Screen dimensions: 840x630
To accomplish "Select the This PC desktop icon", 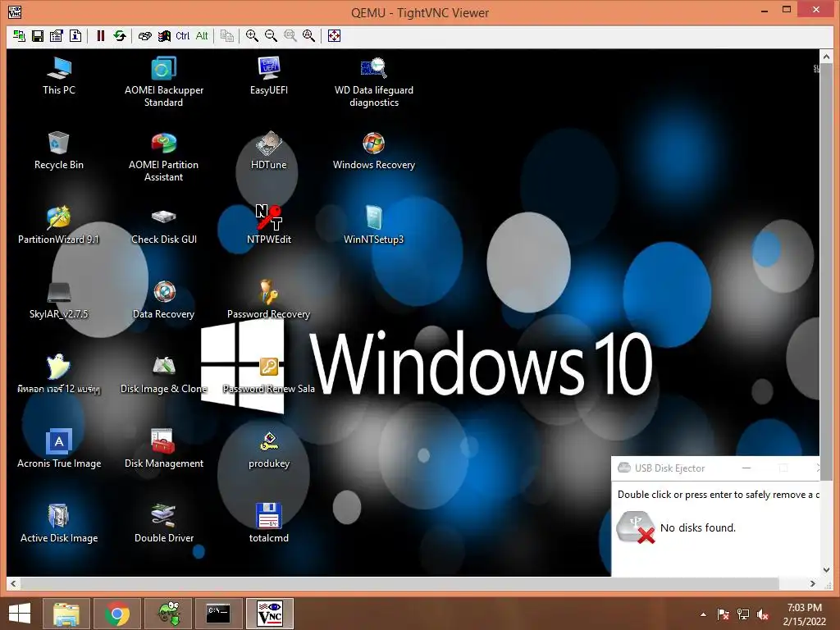I will 59,76.
